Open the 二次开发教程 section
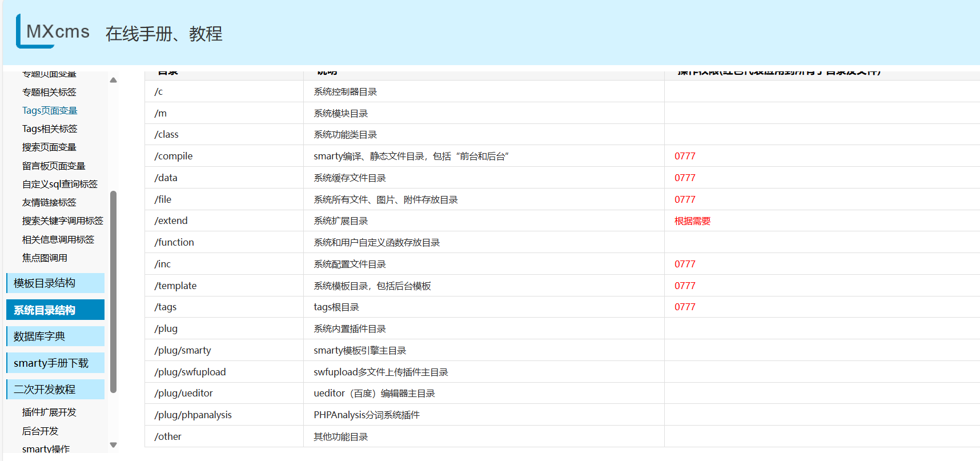The width and height of the screenshot is (980, 461). (x=55, y=389)
